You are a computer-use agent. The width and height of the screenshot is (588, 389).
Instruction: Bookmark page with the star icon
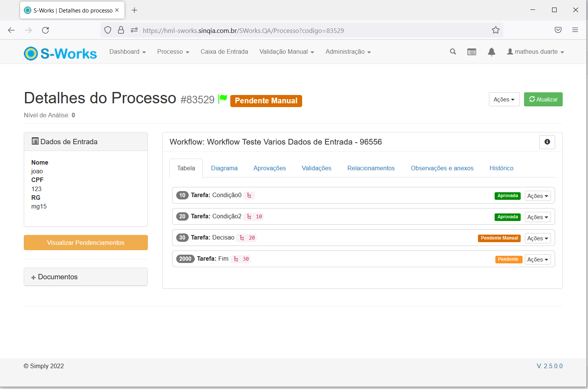(496, 30)
